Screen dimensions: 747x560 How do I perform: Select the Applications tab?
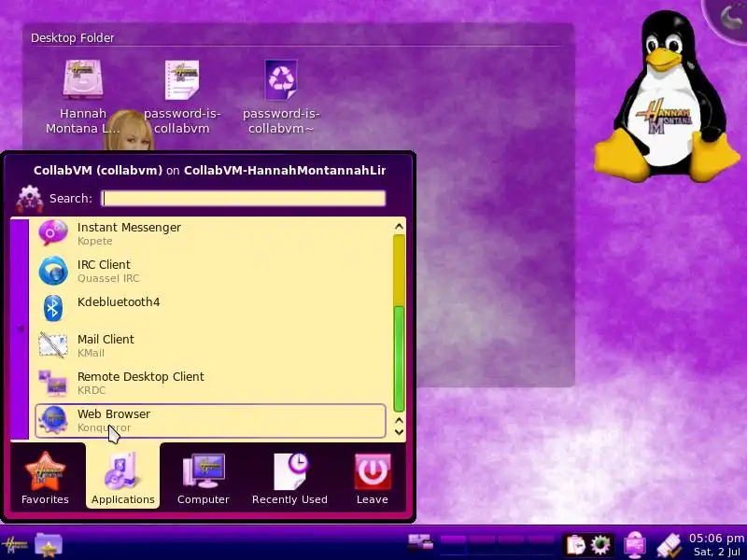[x=123, y=476]
